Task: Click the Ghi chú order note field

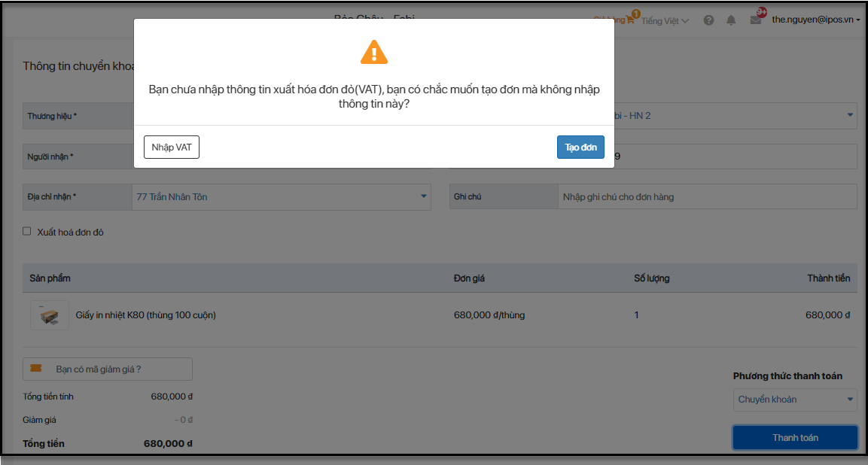Action: click(706, 197)
